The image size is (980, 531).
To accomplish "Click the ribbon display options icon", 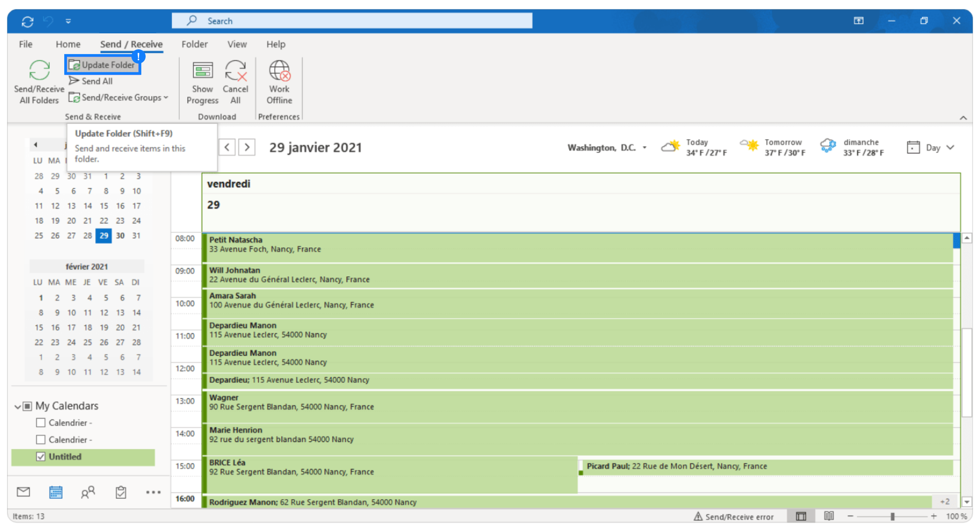I will pyautogui.click(x=858, y=21).
